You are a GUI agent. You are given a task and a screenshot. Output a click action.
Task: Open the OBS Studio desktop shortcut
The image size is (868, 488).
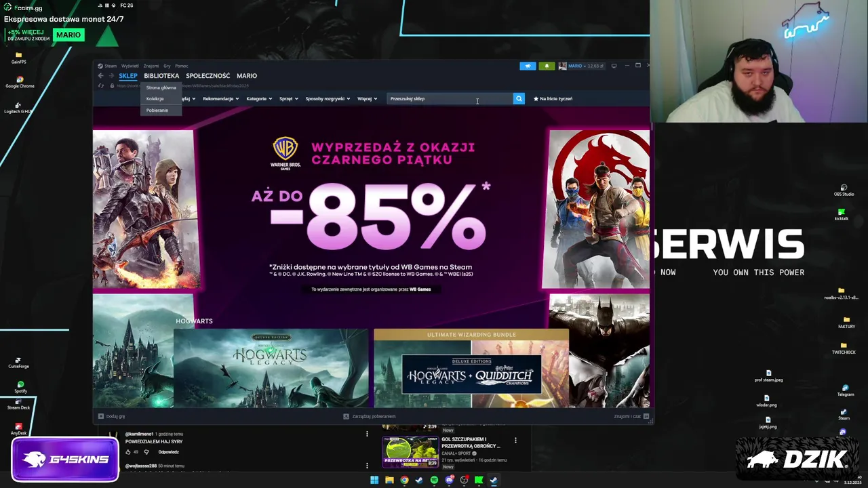(844, 190)
